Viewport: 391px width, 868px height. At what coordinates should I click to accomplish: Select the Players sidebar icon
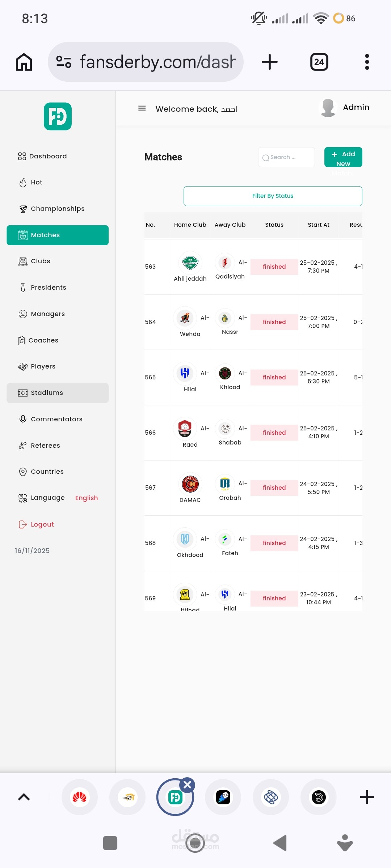23,366
